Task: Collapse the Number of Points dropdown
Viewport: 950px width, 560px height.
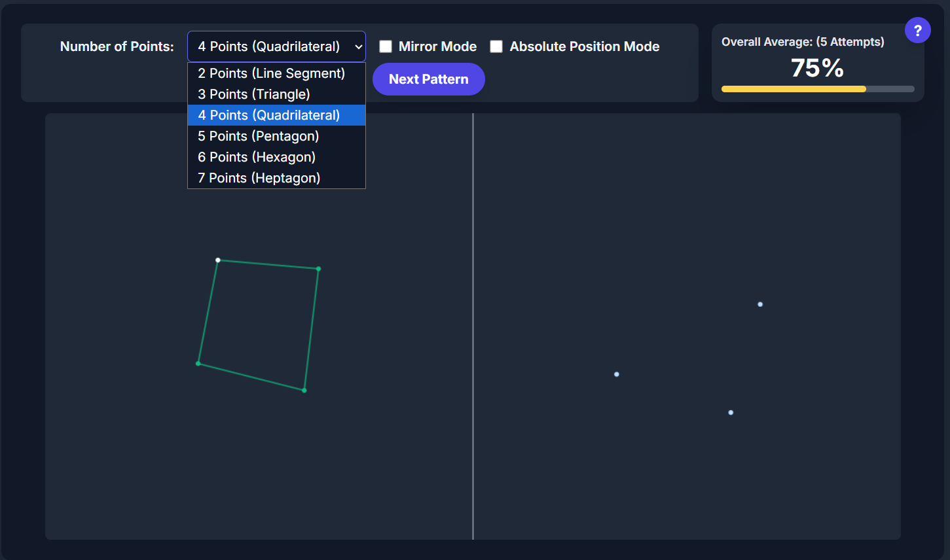Action: [276, 46]
